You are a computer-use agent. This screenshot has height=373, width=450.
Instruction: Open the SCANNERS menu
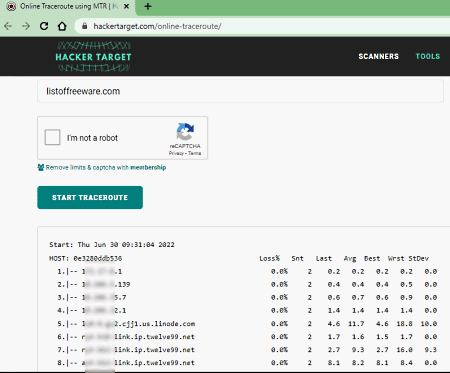pyautogui.click(x=378, y=56)
